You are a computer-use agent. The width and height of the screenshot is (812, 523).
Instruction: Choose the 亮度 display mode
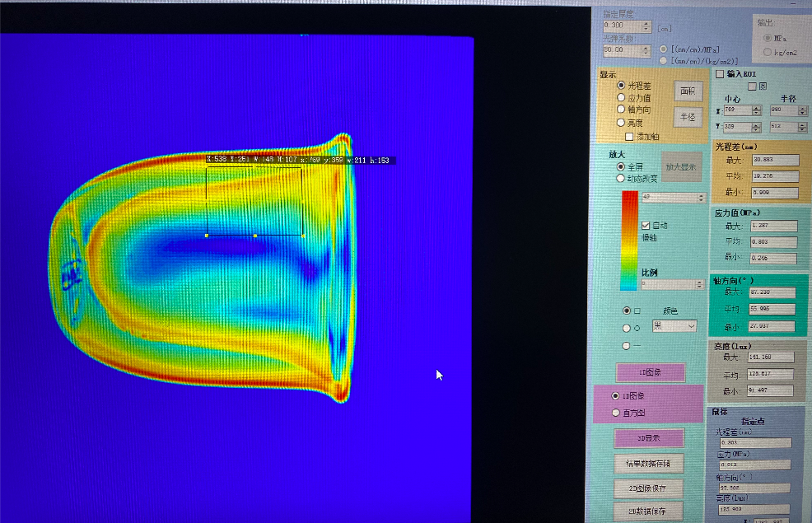621,122
